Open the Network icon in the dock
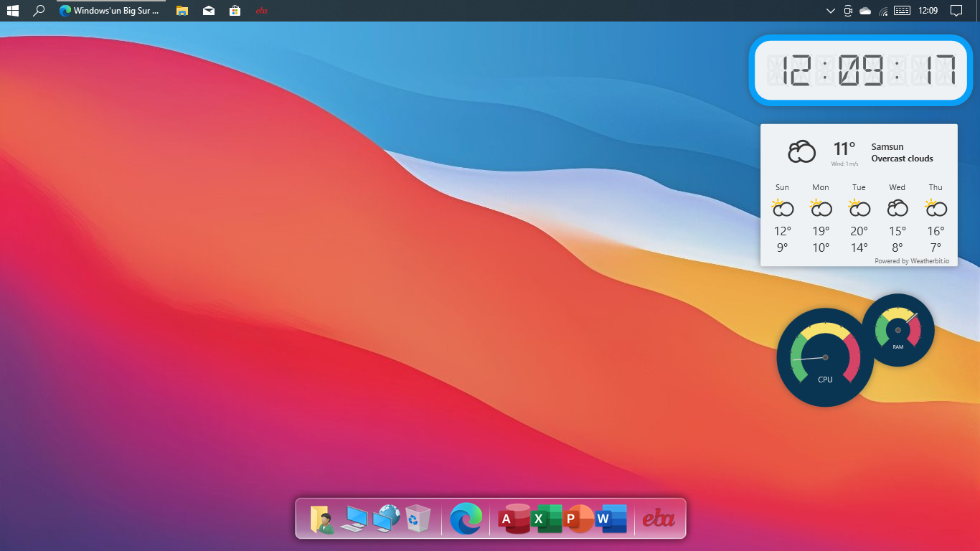This screenshot has height=551, width=980. (x=386, y=519)
